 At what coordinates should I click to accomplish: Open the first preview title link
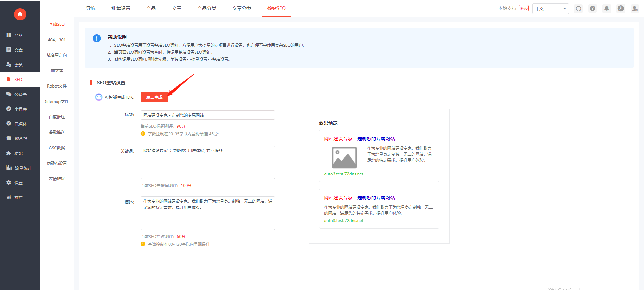359,139
